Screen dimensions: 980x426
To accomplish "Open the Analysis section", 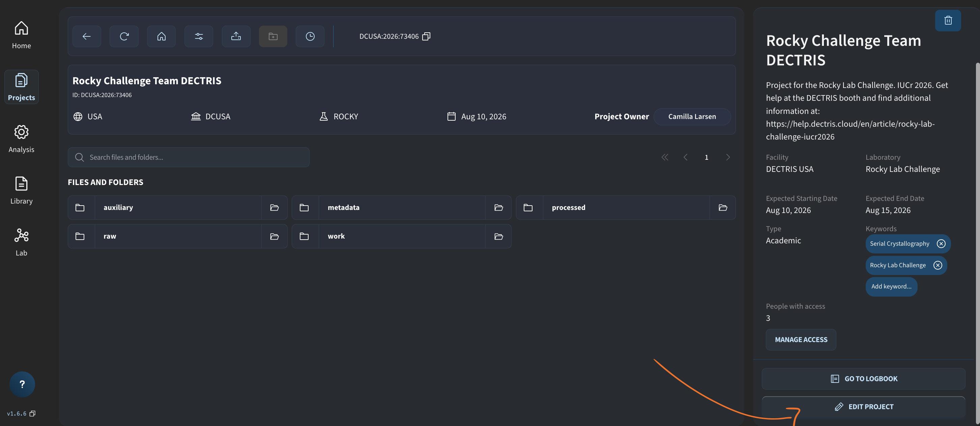I will tap(21, 139).
